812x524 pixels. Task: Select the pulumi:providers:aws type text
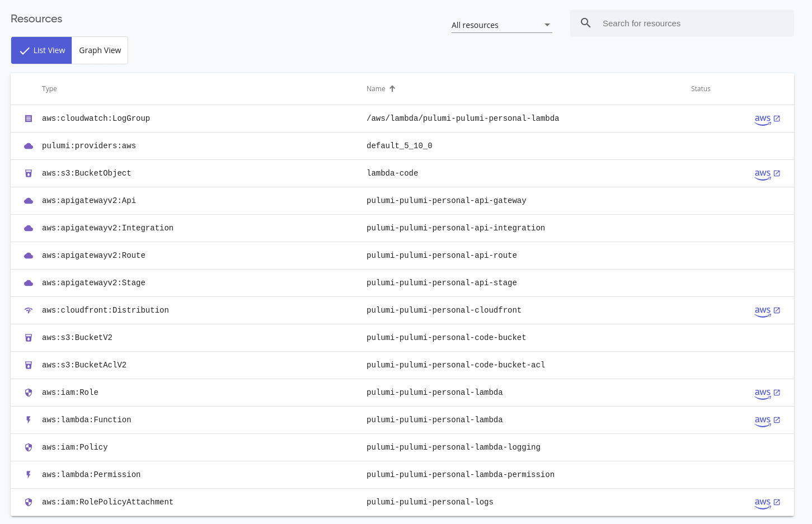pyautogui.click(x=89, y=146)
